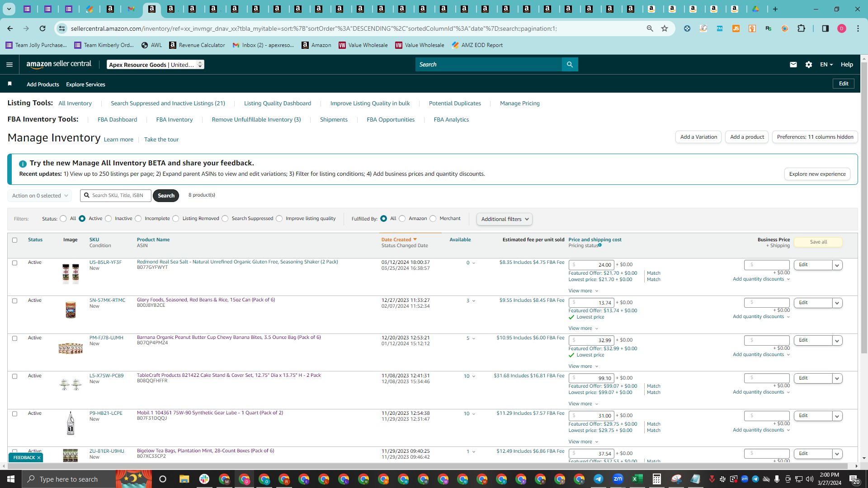Select Fulfilled By Amazon radio
This screenshot has width=868, height=488.
pos(402,219)
